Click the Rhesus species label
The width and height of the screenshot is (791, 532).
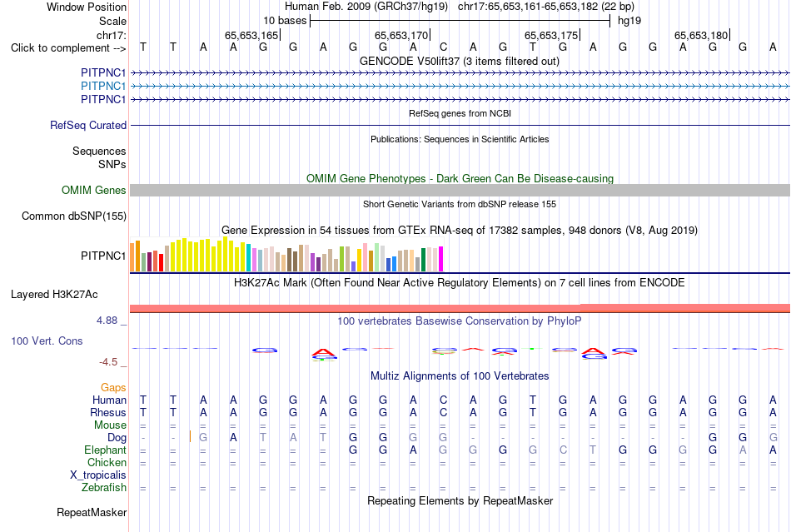[x=108, y=412]
